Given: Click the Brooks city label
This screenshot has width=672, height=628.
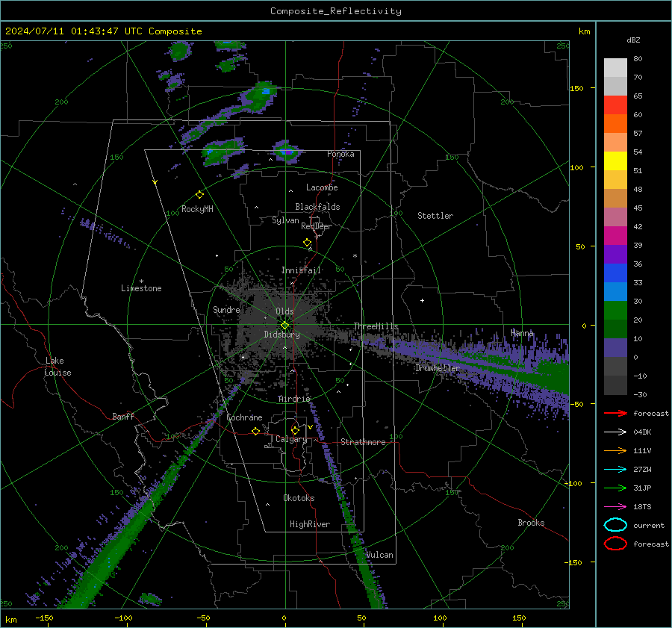Looking at the screenshot, I should coord(531,523).
